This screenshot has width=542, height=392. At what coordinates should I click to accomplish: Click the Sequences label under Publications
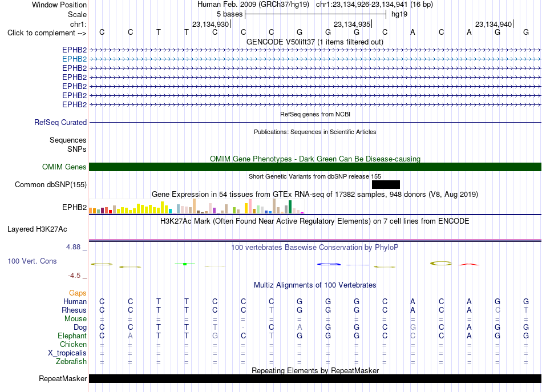(x=68, y=140)
